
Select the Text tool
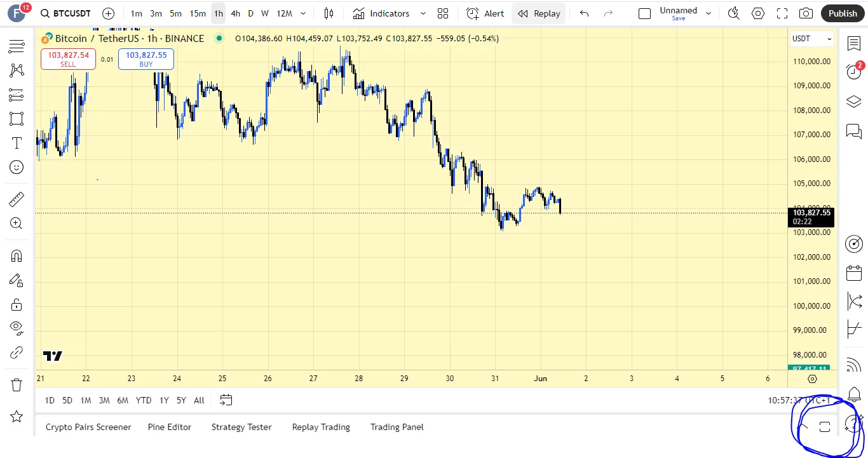point(17,143)
